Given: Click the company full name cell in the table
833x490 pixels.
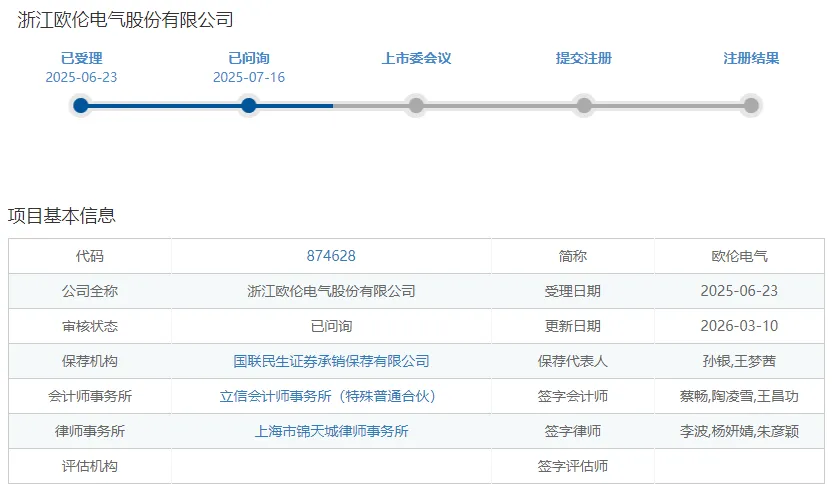Looking at the screenshot, I should (x=331, y=291).
